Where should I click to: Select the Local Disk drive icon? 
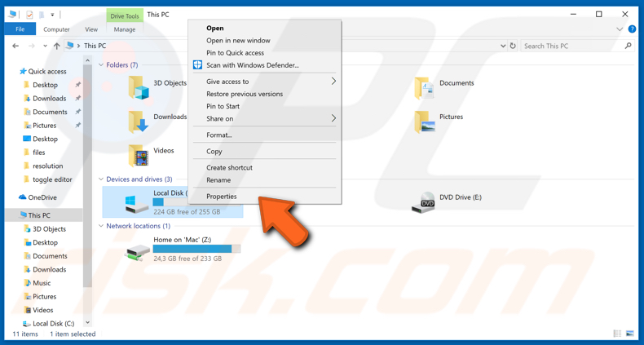[x=137, y=204]
